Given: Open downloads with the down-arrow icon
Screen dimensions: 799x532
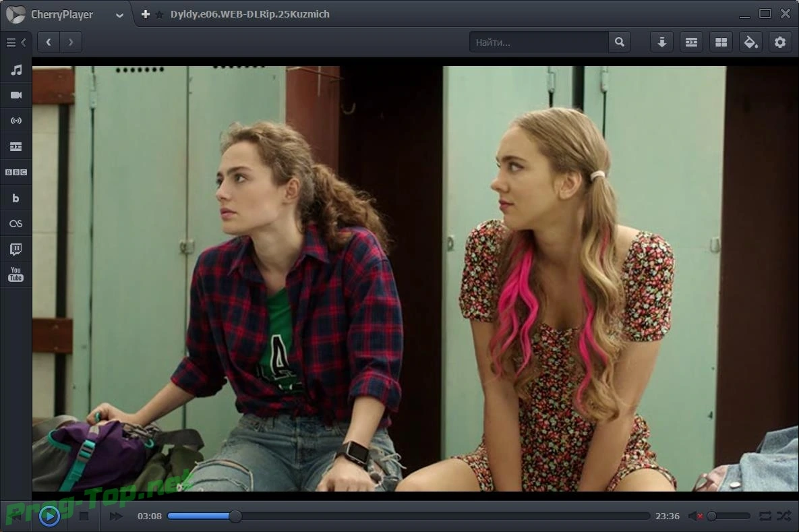Looking at the screenshot, I should pos(662,42).
